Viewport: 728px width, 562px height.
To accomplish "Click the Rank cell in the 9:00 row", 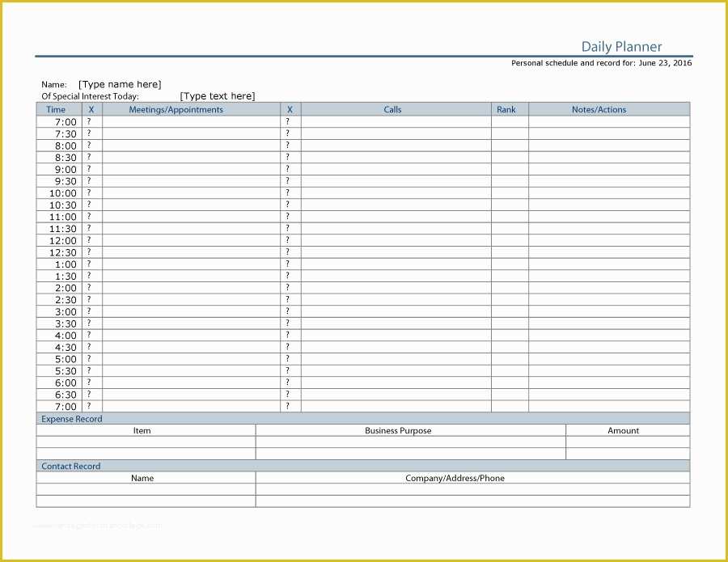I will [x=510, y=169].
